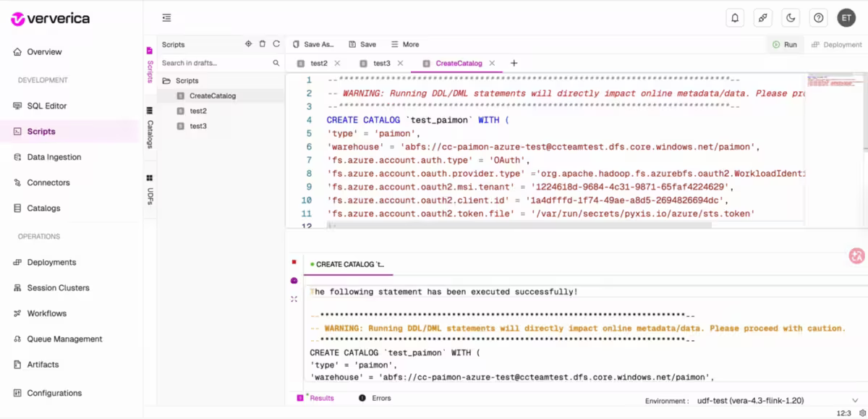Screen dimensions: 868x419
Task: Click the Overview icon in sidebar
Action: (17, 52)
